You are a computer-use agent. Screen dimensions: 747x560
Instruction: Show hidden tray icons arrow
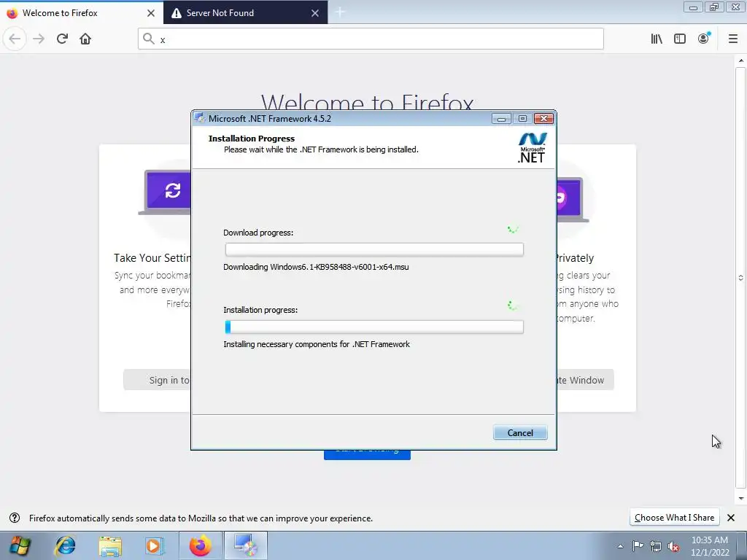tap(620, 546)
